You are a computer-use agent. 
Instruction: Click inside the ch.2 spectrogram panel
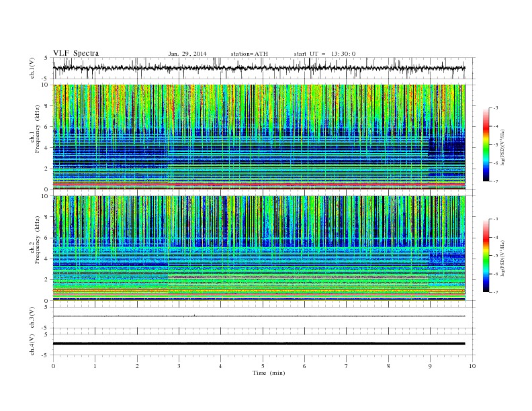(259, 248)
